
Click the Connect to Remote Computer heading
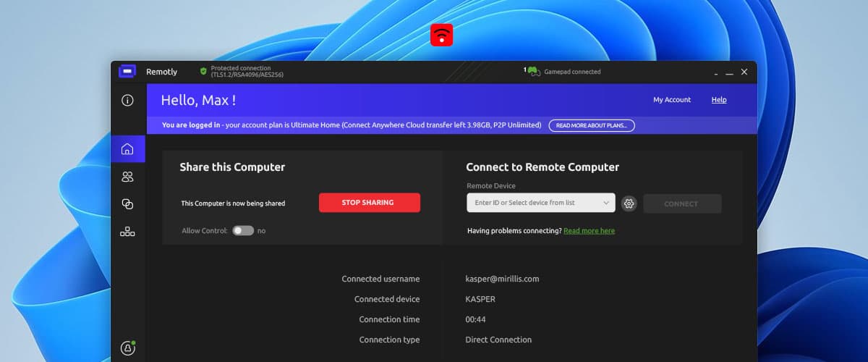coord(542,167)
